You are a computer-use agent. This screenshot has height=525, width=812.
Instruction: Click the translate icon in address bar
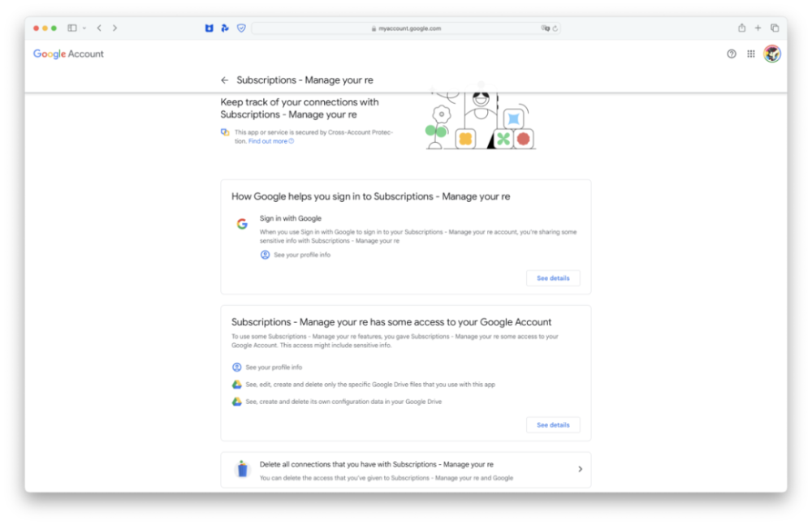pos(546,28)
